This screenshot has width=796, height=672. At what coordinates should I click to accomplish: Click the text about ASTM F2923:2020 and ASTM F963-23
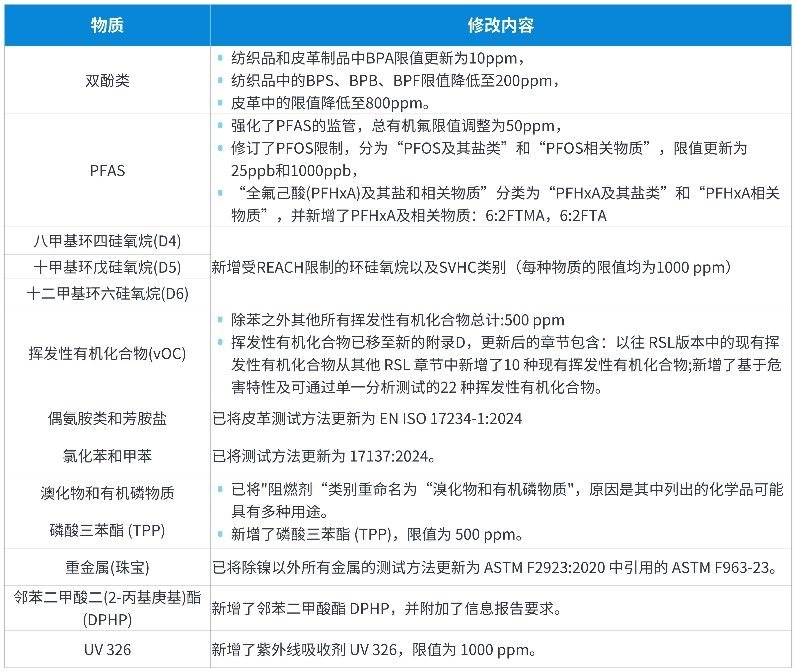pos(494,568)
